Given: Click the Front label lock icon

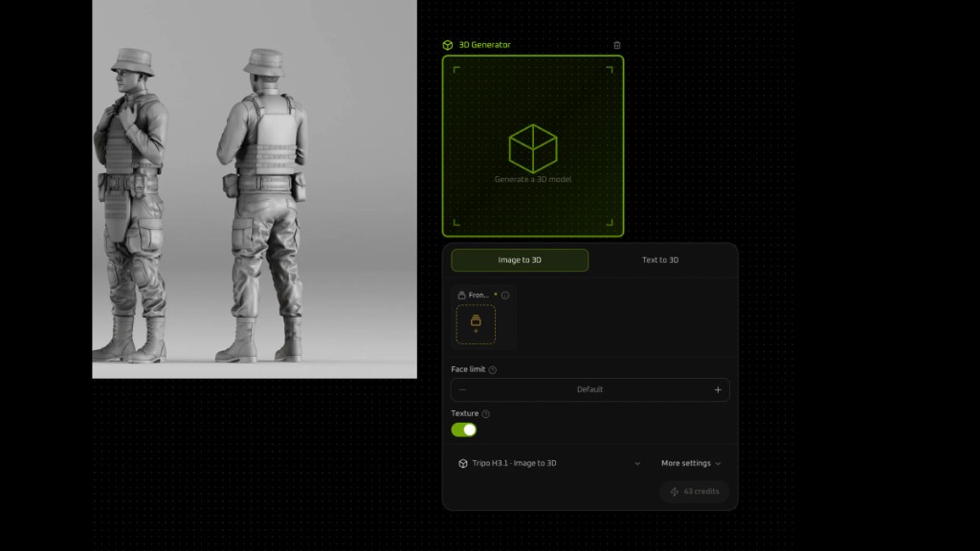Looking at the screenshot, I should click(x=462, y=295).
